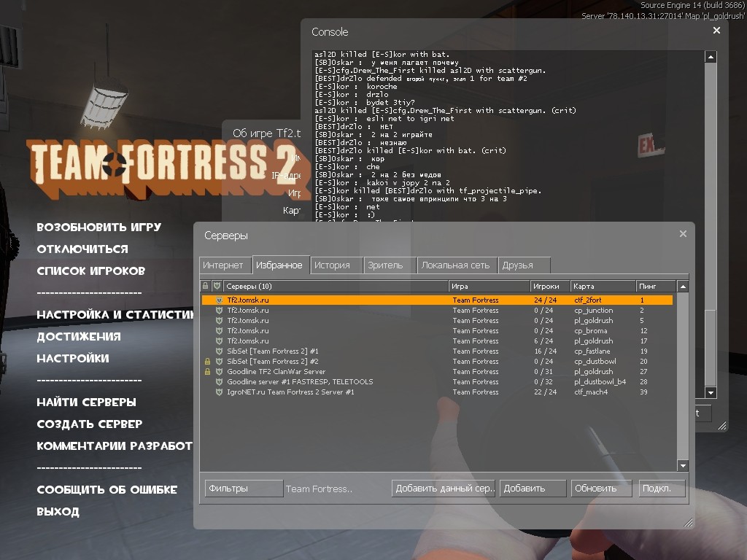Click the server list scroll up arrow
Viewport: 747px width, 560px height.
point(683,287)
